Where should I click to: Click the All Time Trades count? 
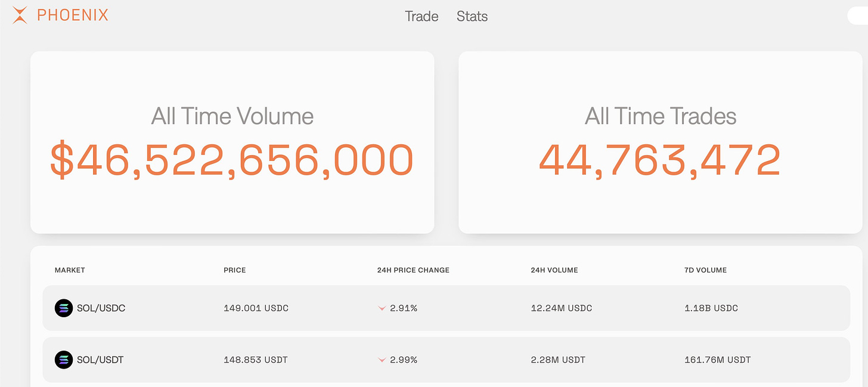pos(660,160)
